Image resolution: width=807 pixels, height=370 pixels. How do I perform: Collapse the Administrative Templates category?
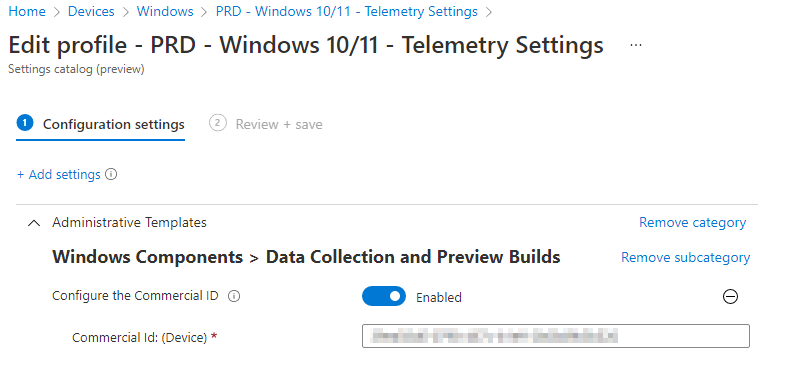pyautogui.click(x=34, y=223)
